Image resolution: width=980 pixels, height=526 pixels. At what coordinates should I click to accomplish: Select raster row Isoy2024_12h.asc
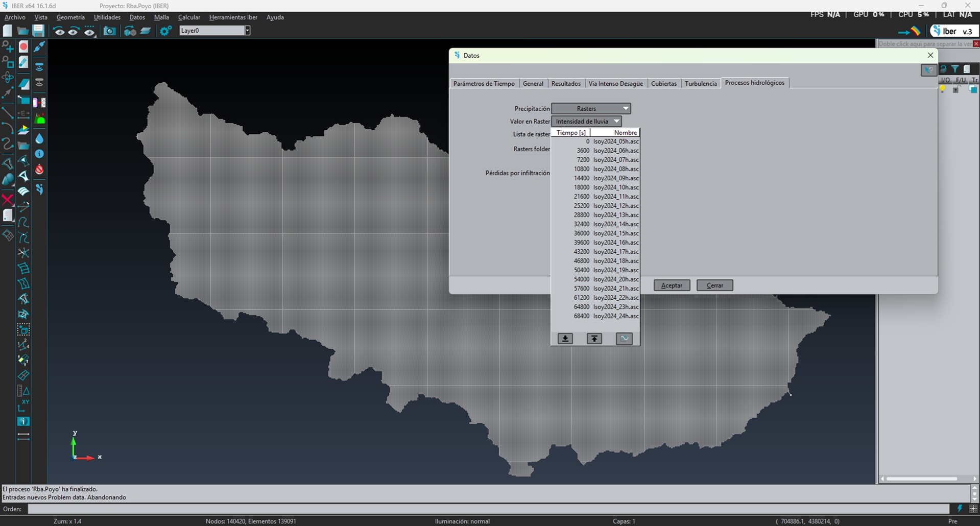(x=595, y=206)
